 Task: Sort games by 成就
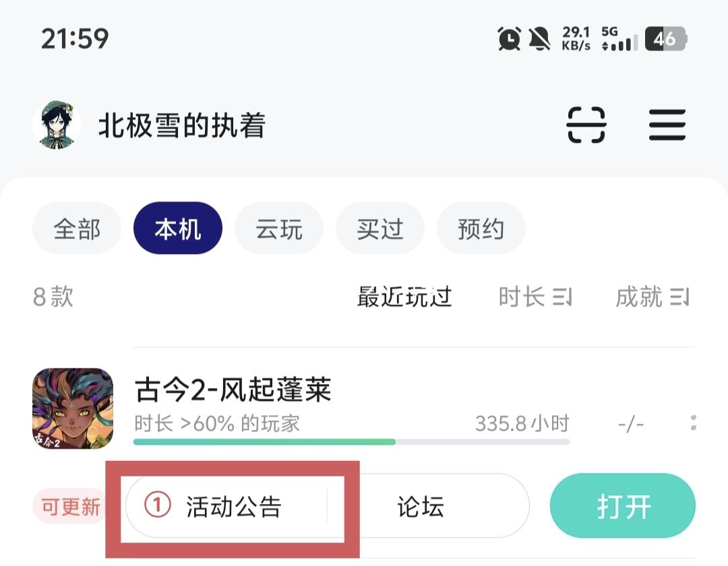[652, 296]
